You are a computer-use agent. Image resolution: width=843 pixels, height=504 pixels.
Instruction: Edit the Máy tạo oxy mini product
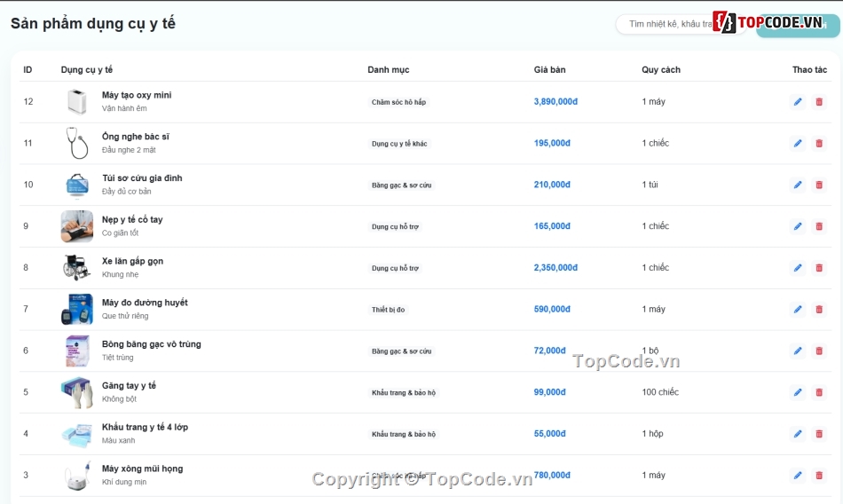pos(798,102)
